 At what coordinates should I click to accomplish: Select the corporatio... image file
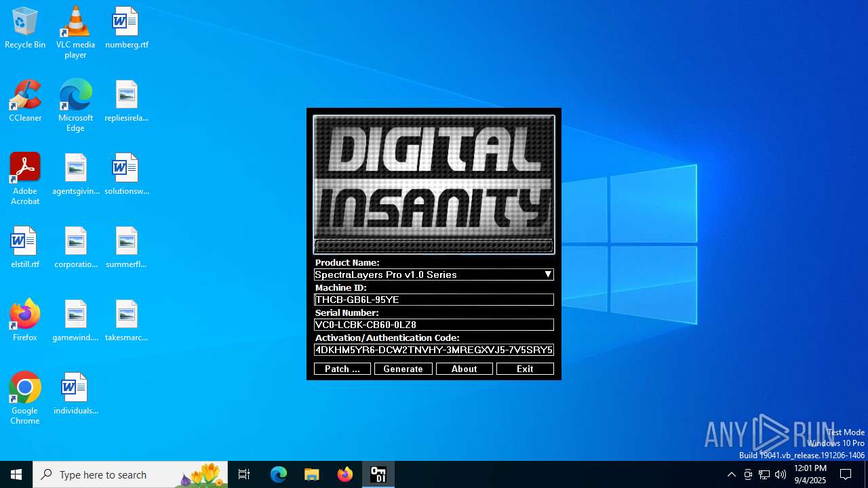coord(75,248)
